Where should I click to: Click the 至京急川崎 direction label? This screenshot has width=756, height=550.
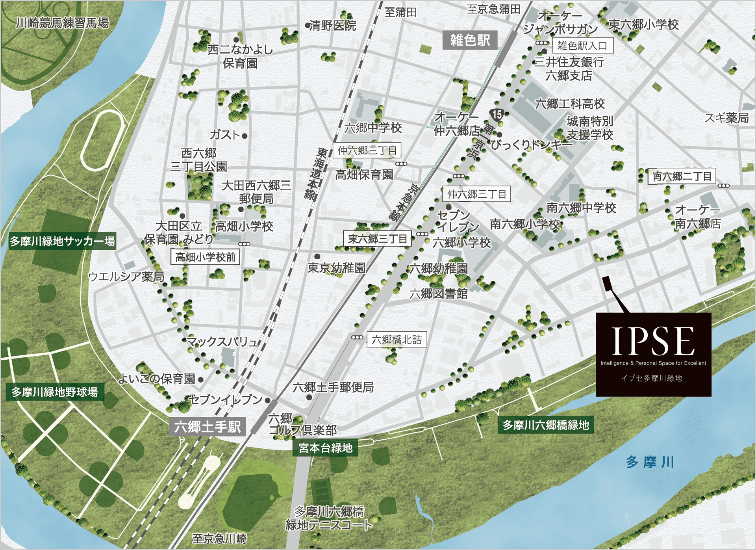point(219,539)
